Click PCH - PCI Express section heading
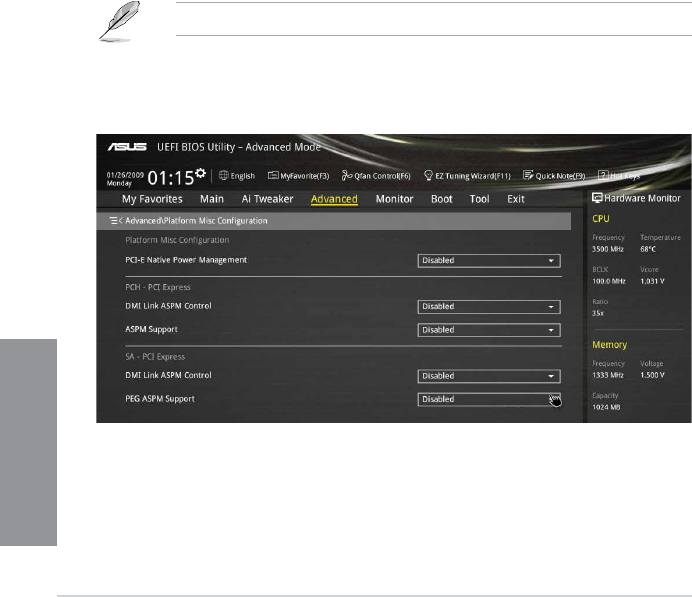692x597 pixels. (158, 287)
